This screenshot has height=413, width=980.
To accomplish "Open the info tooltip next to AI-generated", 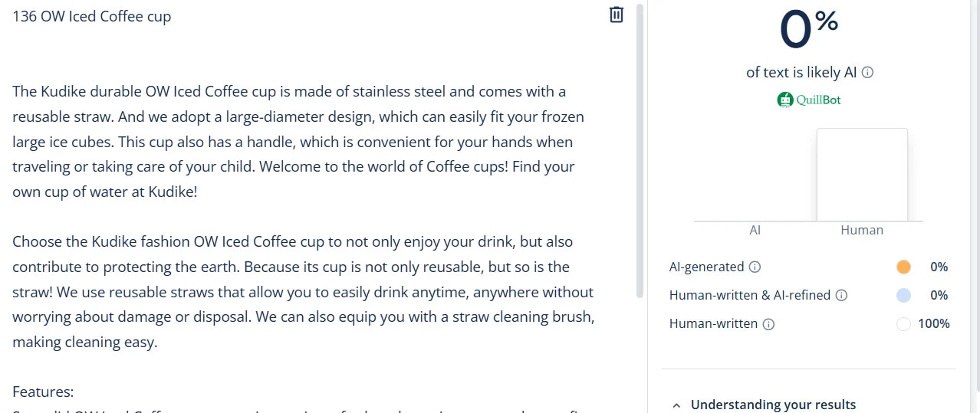I will coord(755,267).
